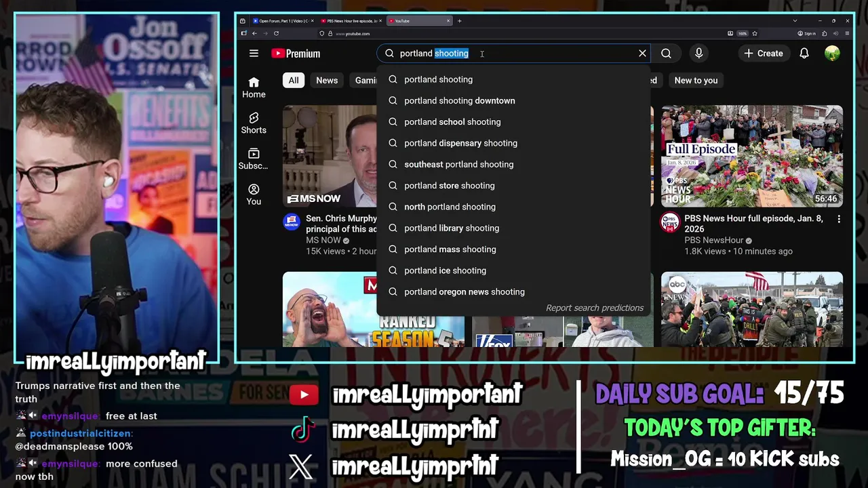The width and height of the screenshot is (868, 488).
Task: Choose suggestion "portland shooting"
Action: 513,79
